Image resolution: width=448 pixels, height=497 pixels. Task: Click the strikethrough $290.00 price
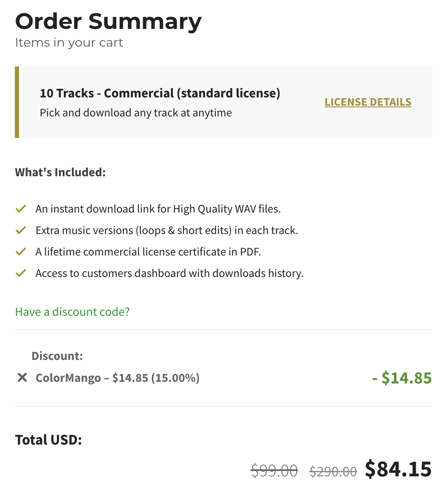[x=333, y=470]
